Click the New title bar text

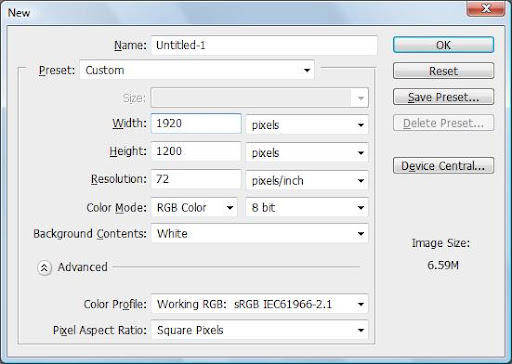coord(19,13)
